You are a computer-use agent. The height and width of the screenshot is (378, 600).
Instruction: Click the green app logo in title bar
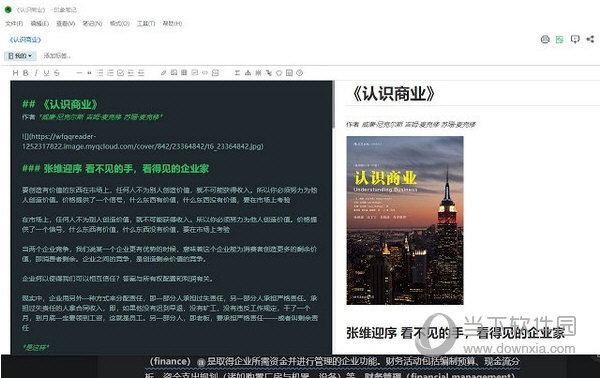[8, 10]
